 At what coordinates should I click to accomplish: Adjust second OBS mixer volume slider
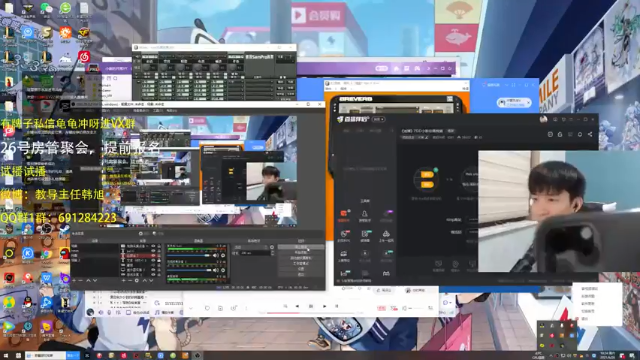point(189,270)
